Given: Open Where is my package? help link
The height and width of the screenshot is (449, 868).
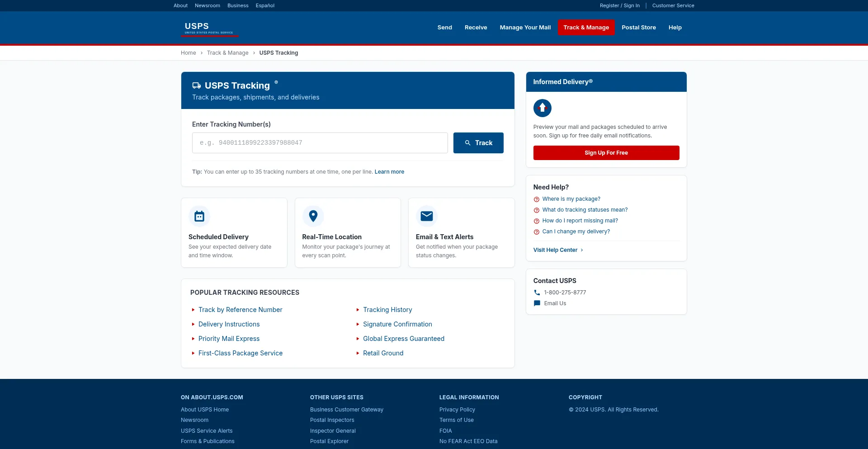Looking at the screenshot, I should point(571,199).
